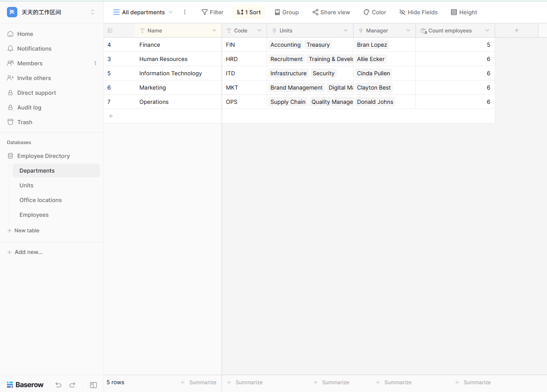Viewport: 547px width, 392px height.
Task: Expand All departments view dropdown
Action: point(143,12)
